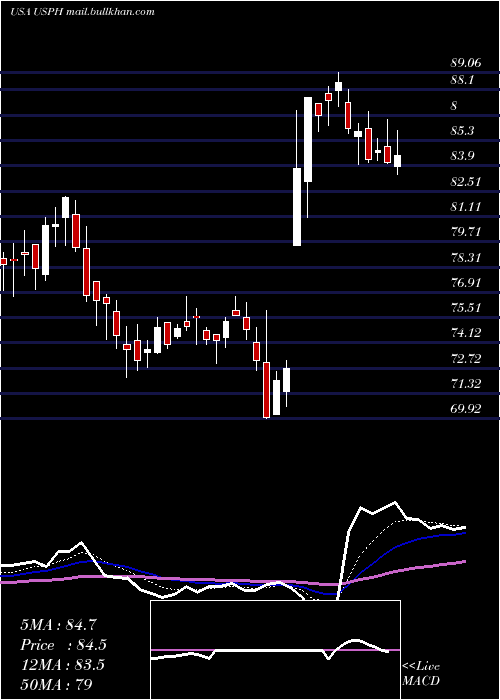Click the highest white candle near 88.1

pyautogui.click(x=338, y=87)
